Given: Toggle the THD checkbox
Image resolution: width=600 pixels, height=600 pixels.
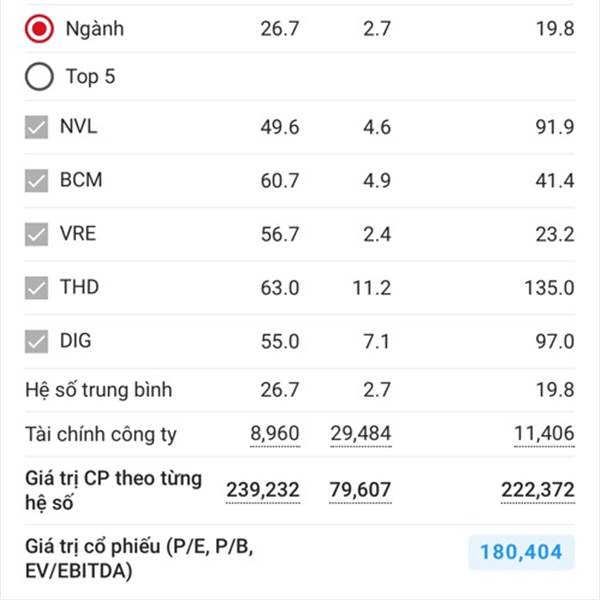Looking at the screenshot, I should 37,288.
